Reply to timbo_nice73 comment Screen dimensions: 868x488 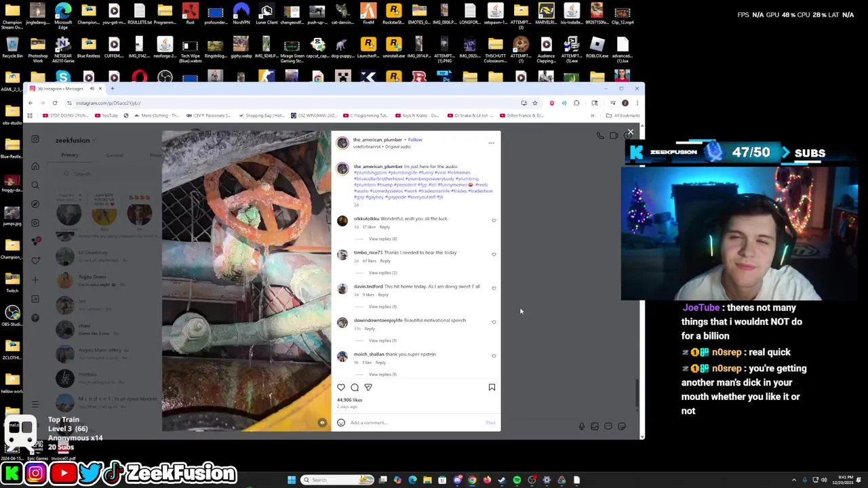[x=385, y=261]
